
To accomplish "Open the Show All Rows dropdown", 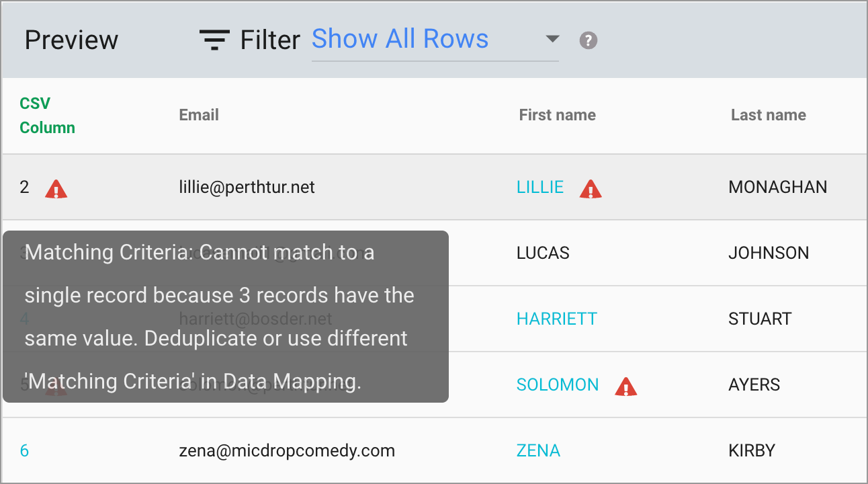I will [x=400, y=39].
